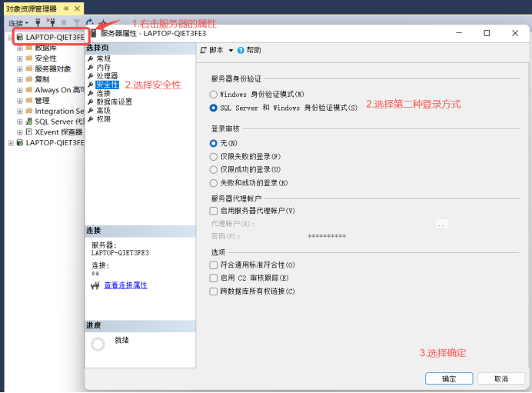Viewport: 532px width, 393px height.
Task: Select the XEvent 探查器 tree item label
Action: [x=58, y=132]
